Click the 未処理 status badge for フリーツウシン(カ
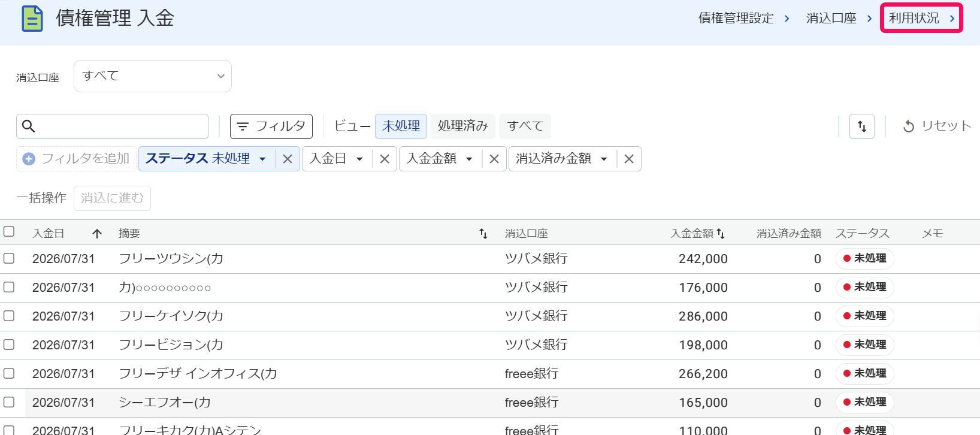The image size is (980, 435). pyautogui.click(x=864, y=258)
